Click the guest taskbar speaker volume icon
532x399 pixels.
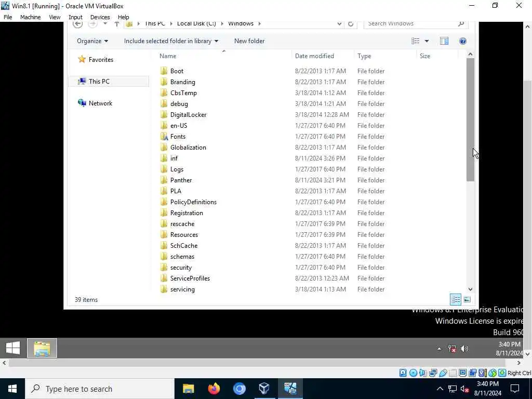(x=464, y=349)
